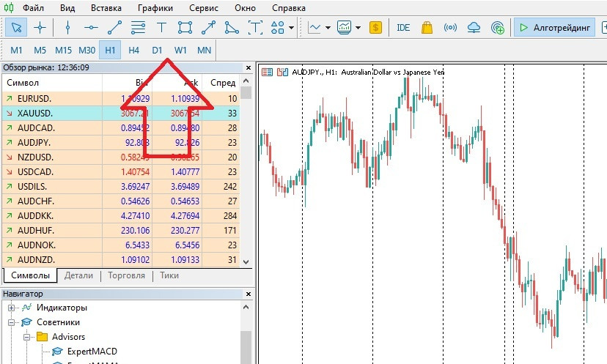
Task: Select the text label tool
Action: click(255, 27)
